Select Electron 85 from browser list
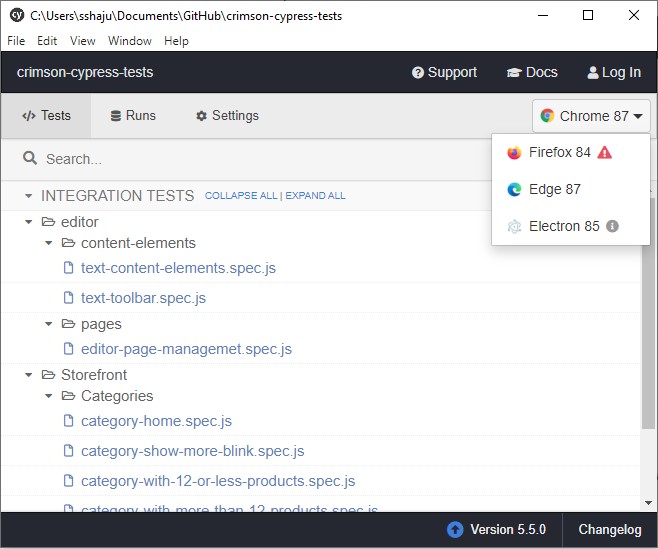Screen dimensions: 658x549 pyautogui.click(x=571, y=226)
